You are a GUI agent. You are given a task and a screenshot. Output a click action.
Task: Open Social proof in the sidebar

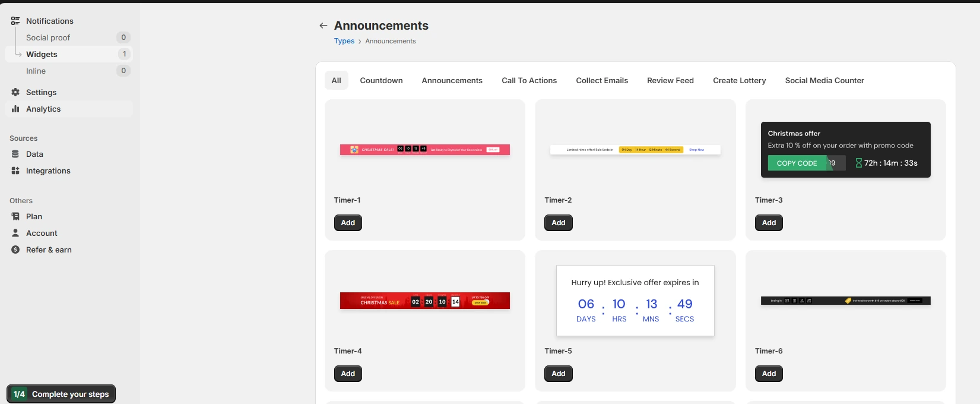(48, 37)
